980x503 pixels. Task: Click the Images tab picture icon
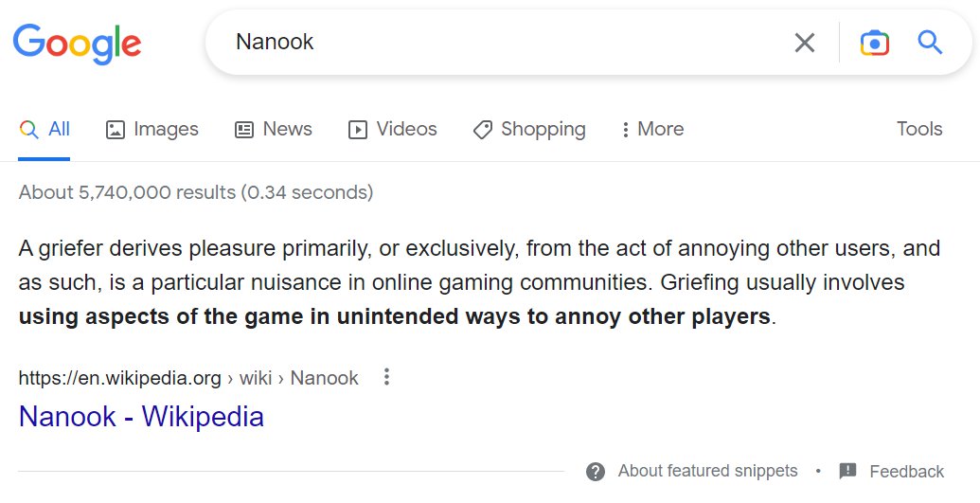click(x=115, y=130)
